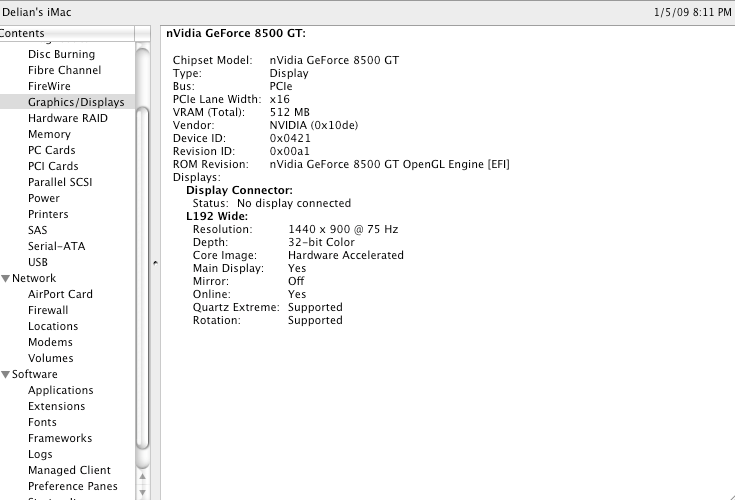The image size is (735, 500).
Task: Click the pane splitter handle
Action: (x=155, y=263)
